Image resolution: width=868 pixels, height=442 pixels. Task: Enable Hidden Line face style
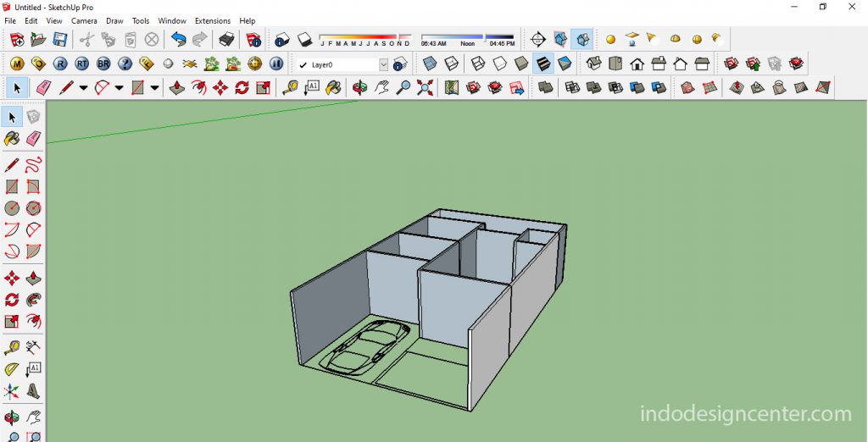500,64
